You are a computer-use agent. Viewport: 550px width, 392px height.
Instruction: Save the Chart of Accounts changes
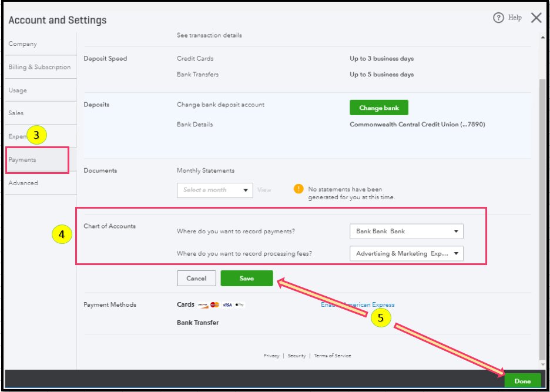point(247,279)
